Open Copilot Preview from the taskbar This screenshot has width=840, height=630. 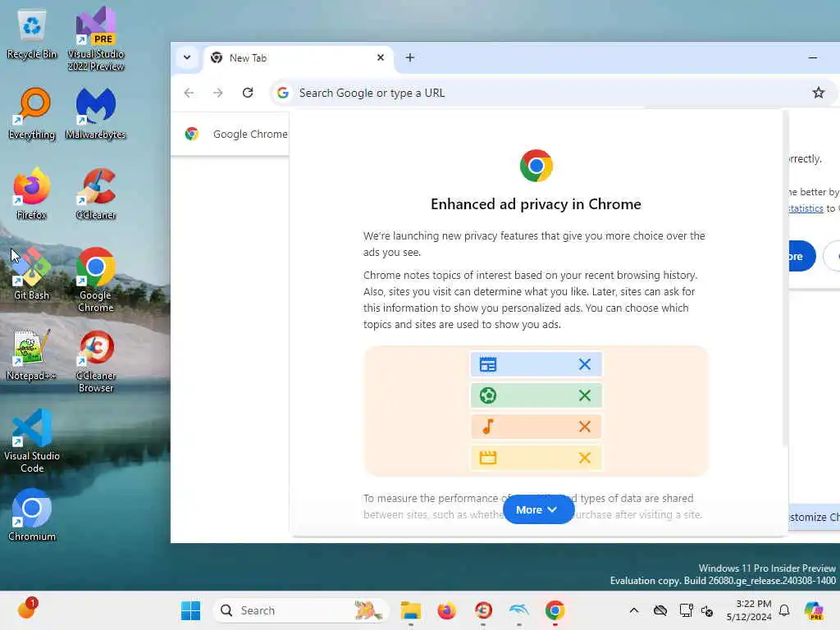[814, 610]
